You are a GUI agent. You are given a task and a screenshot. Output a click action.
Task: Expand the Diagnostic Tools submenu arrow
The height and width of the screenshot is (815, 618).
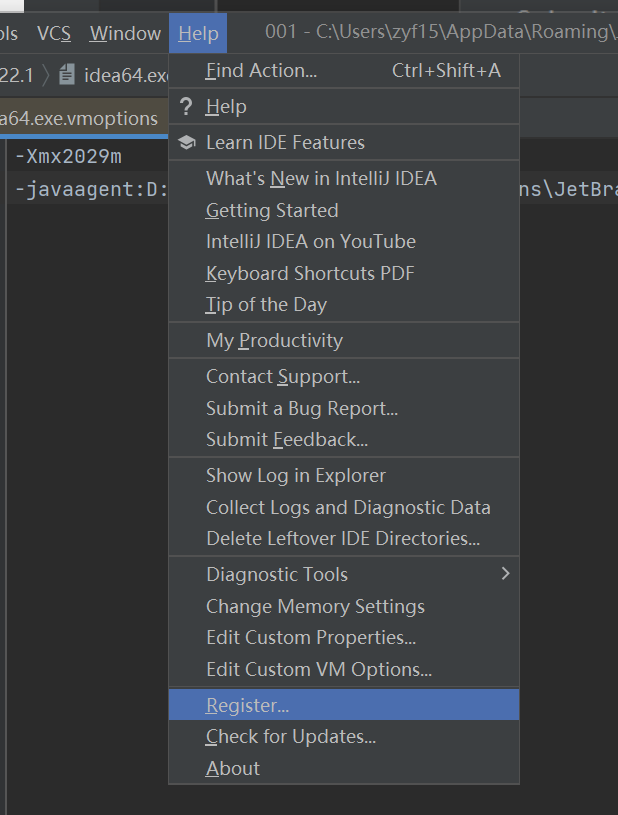coord(505,574)
